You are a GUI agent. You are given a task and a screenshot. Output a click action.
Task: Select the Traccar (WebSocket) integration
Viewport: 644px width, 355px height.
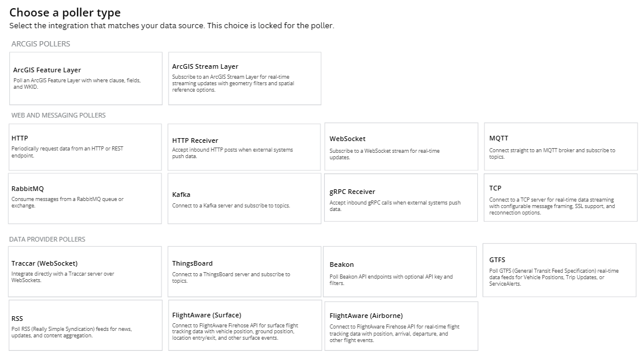tap(86, 271)
